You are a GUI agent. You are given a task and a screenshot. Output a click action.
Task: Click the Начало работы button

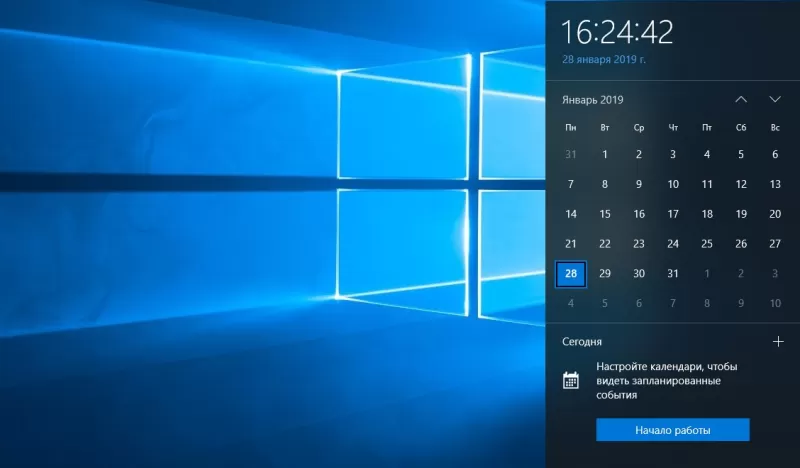point(672,430)
